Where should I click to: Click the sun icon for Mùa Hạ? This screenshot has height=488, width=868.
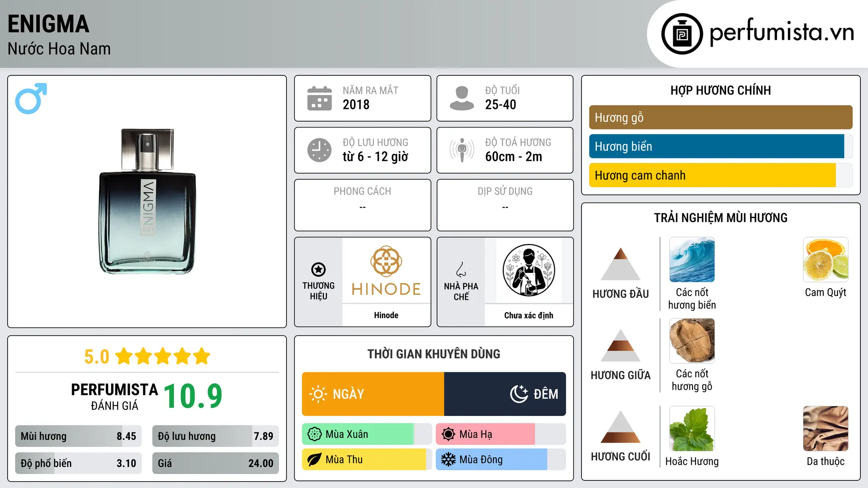point(448,434)
